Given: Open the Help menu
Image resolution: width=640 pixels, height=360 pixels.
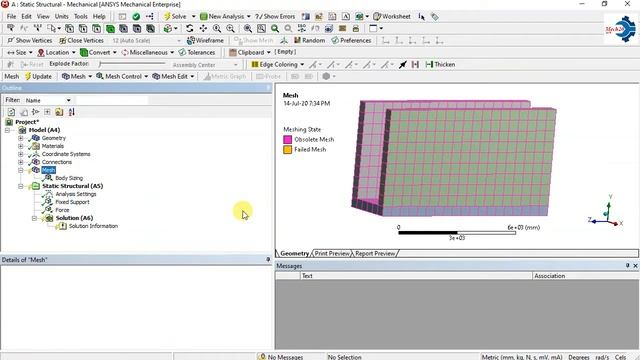Looking at the screenshot, I should (99, 16).
